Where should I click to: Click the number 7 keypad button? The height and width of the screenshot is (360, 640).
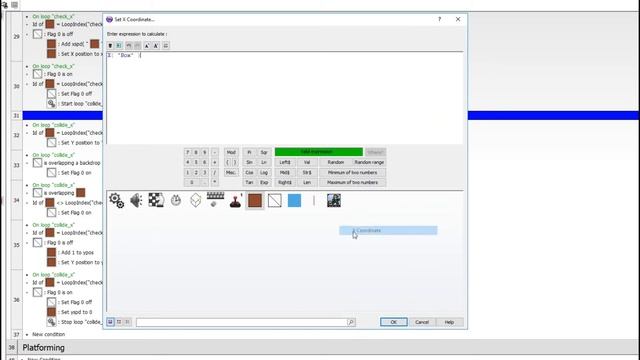[187, 152]
